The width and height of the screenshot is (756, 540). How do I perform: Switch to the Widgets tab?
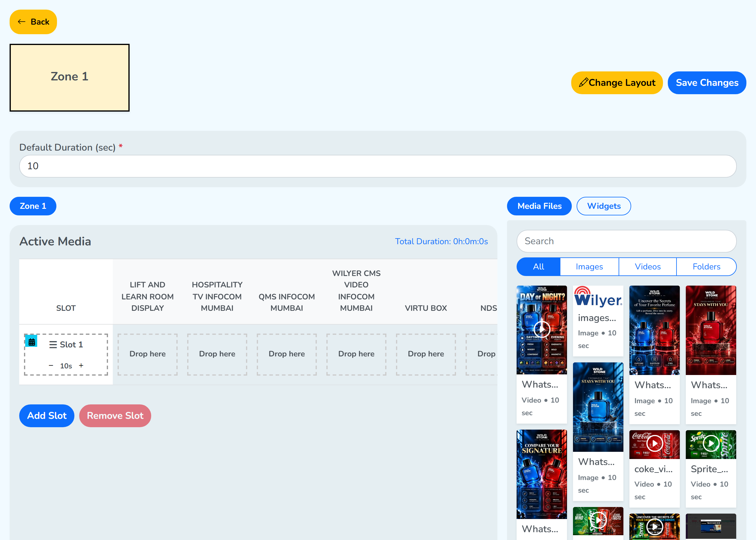pyautogui.click(x=604, y=206)
